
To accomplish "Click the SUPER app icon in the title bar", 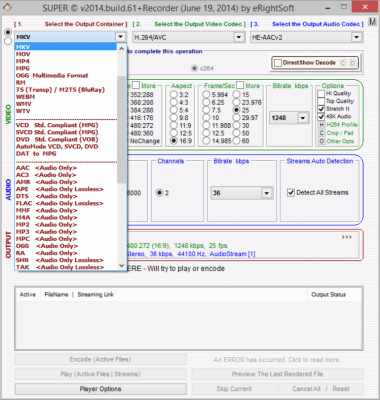I will pyautogui.click(x=7, y=7).
